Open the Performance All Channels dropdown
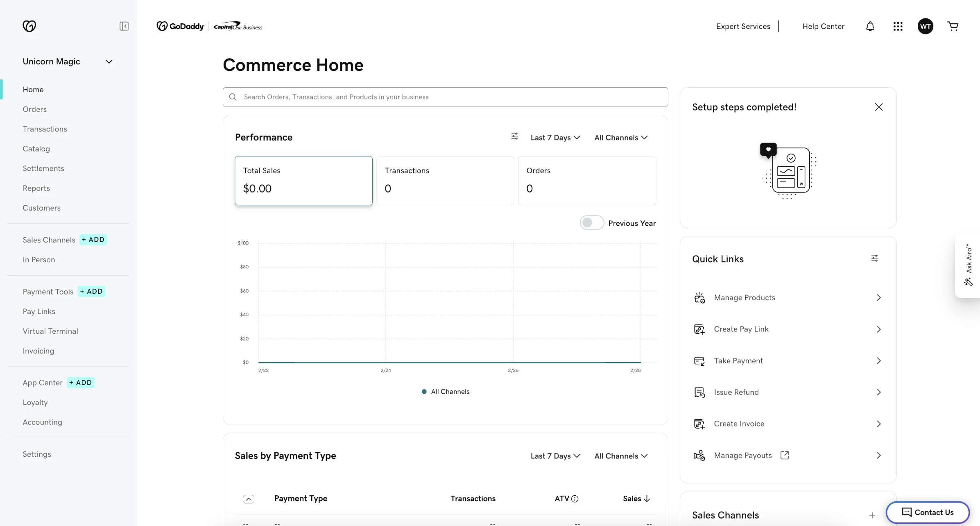 tap(621, 138)
